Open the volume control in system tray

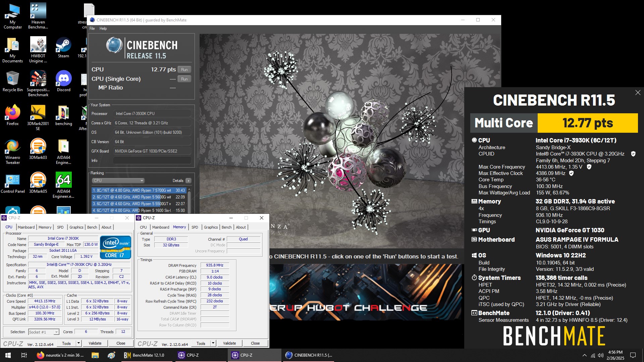[x=600, y=355]
